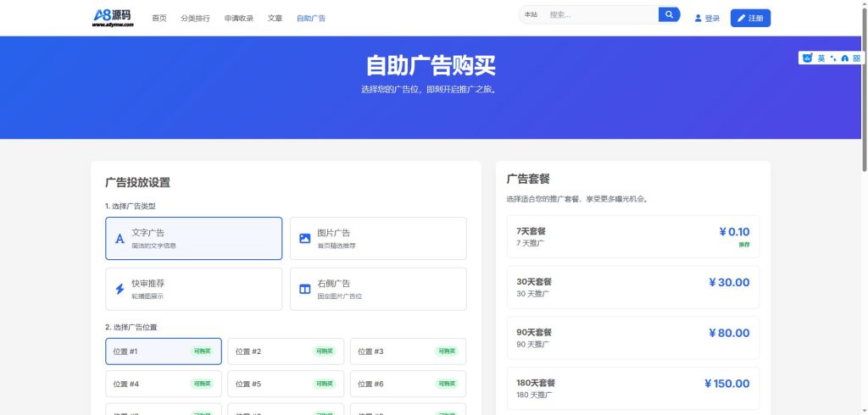Click the magnifier search button
The height and width of the screenshot is (415, 868).
(670, 14)
